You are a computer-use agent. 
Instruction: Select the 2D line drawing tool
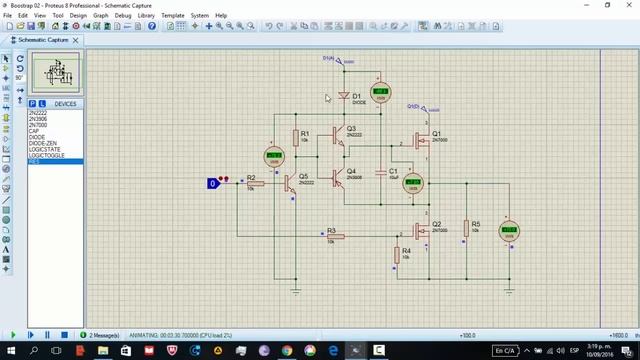coord(6,200)
